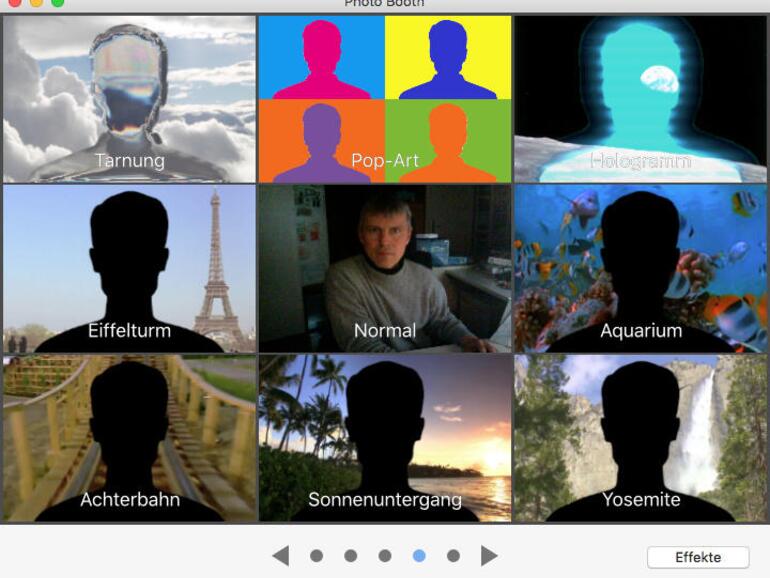The height and width of the screenshot is (578, 770).
Task: Jump to fifth effects page dot
Action: (x=453, y=556)
